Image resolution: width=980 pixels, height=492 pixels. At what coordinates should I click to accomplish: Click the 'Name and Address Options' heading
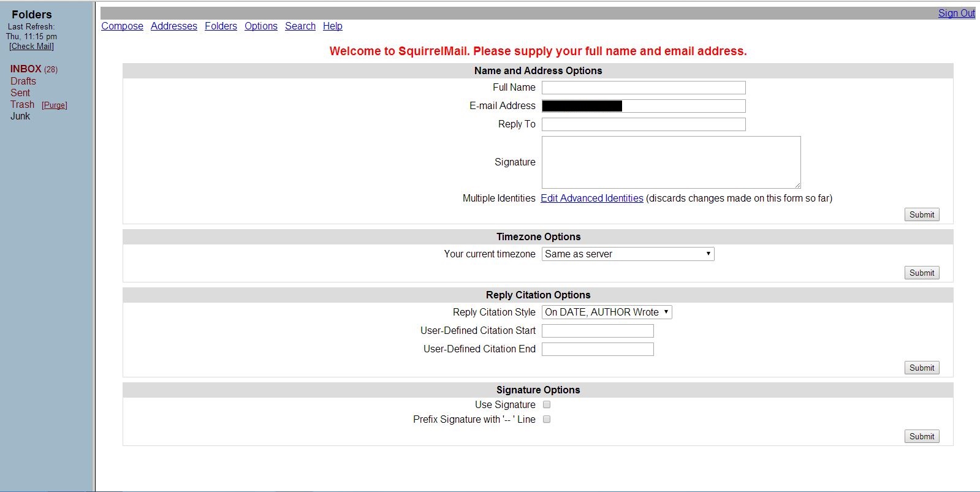(538, 70)
